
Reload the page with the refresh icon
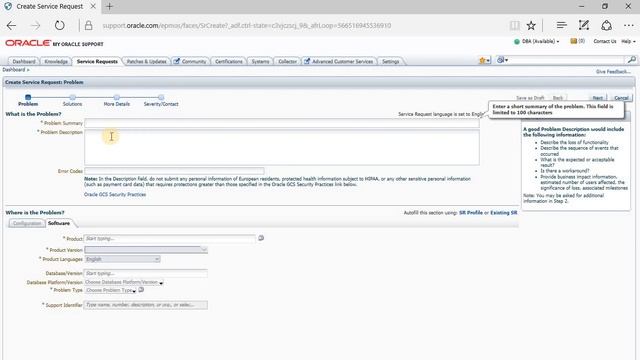tap(60, 26)
